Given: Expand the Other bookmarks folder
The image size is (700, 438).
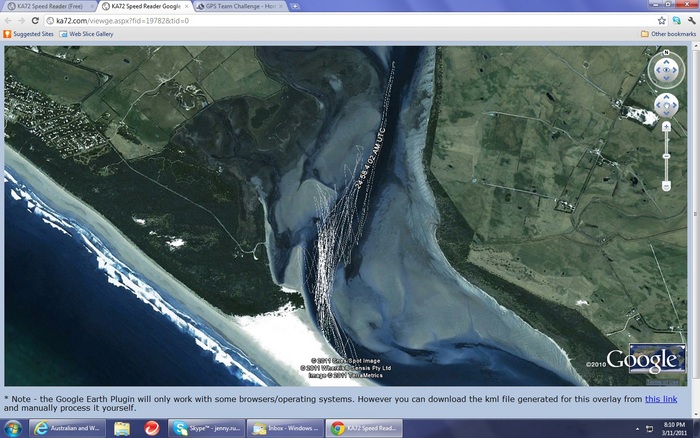Looking at the screenshot, I should click(668, 33).
